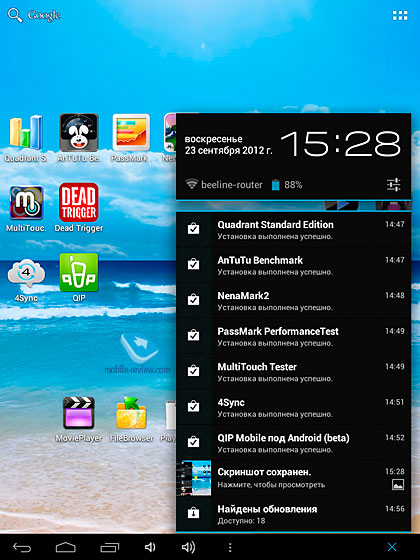Tap the update bag icon beside Найдены обновления
420x560 pixels.
pyautogui.click(x=194, y=512)
